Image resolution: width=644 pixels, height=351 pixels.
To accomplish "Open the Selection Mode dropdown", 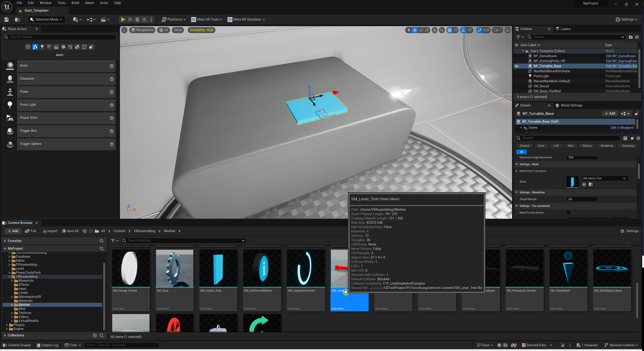I will tap(46, 19).
